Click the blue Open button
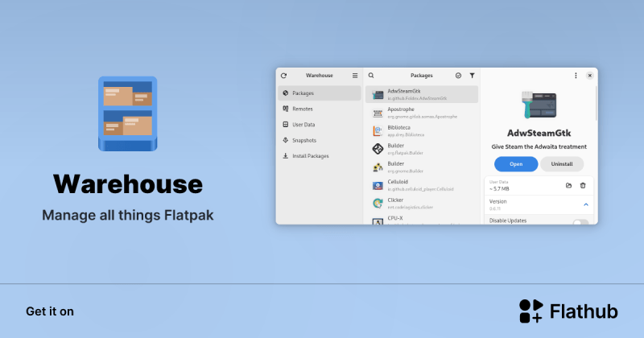Viewport: 644px width, 338px height. [516, 164]
